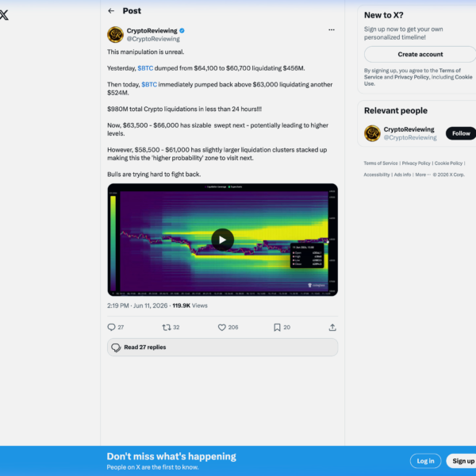Click the CryptoReviewing avatar in the post header
Image resolution: width=476 pixels, height=476 pixels.
tap(115, 35)
